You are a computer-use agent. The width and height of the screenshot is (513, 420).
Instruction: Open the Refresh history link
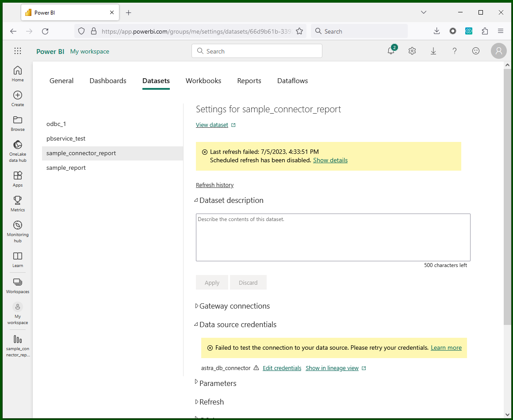pos(214,185)
